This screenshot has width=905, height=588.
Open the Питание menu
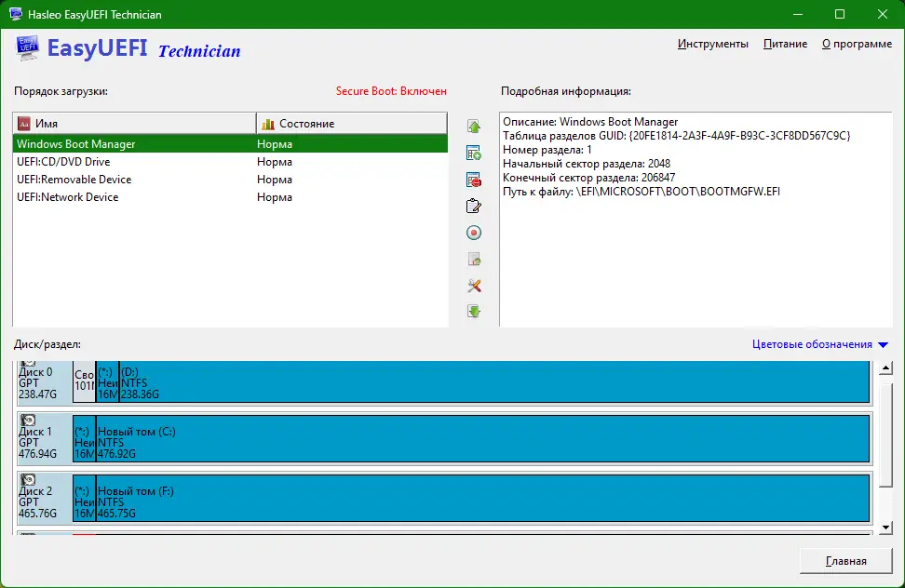click(x=785, y=44)
